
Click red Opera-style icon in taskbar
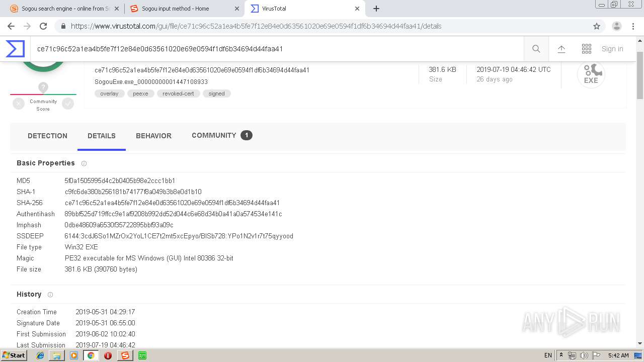coord(108,355)
